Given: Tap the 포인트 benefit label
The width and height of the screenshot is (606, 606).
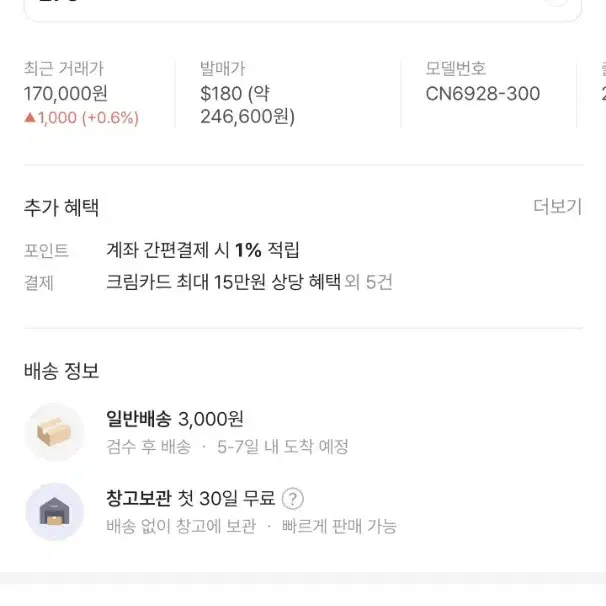Looking at the screenshot, I should (46, 250).
